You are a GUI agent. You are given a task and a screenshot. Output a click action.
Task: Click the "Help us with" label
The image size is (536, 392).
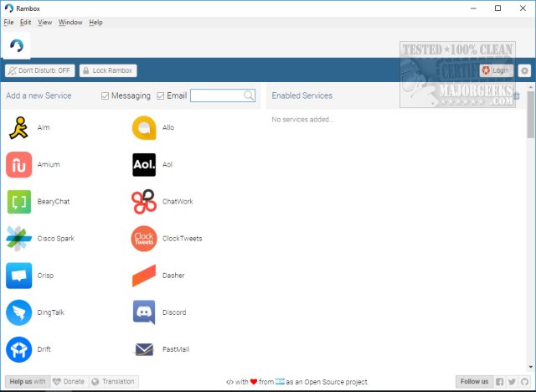28,381
